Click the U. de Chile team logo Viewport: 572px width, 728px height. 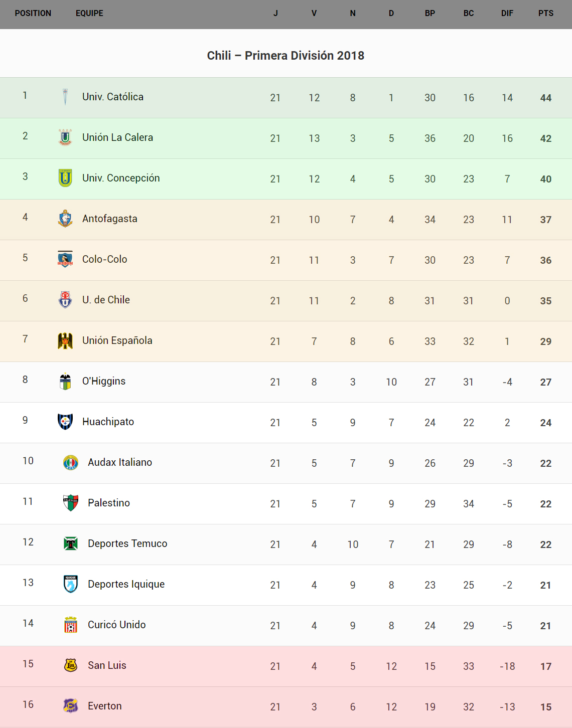coord(65,300)
